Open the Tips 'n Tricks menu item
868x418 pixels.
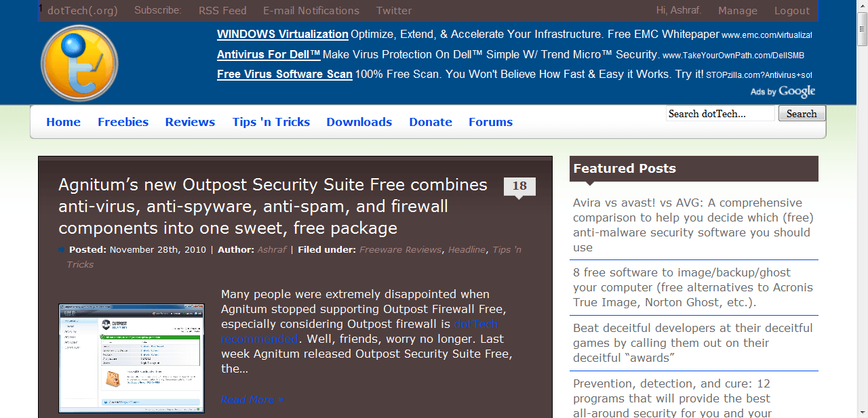coord(271,122)
